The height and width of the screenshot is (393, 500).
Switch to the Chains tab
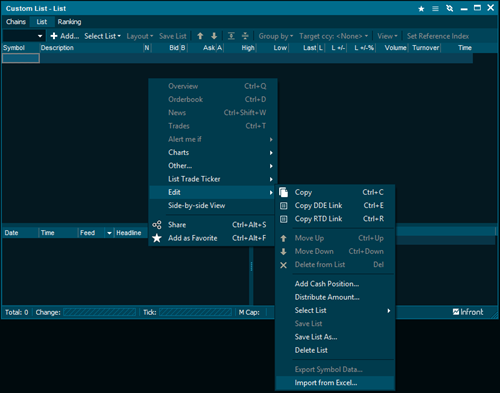[x=16, y=22]
